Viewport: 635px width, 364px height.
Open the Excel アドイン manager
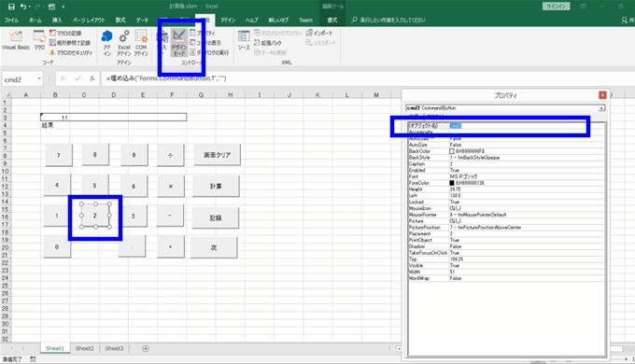pos(124,43)
